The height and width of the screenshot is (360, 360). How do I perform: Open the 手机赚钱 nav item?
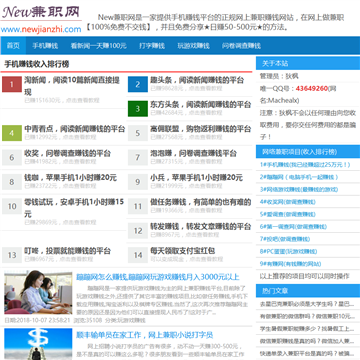pyautogui.click(x=45, y=46)
